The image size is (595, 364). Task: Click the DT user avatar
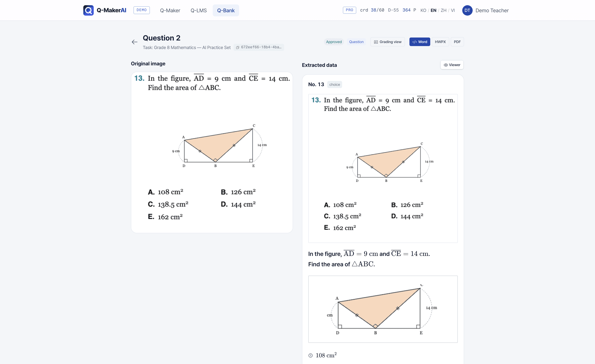tap(467, 10)
